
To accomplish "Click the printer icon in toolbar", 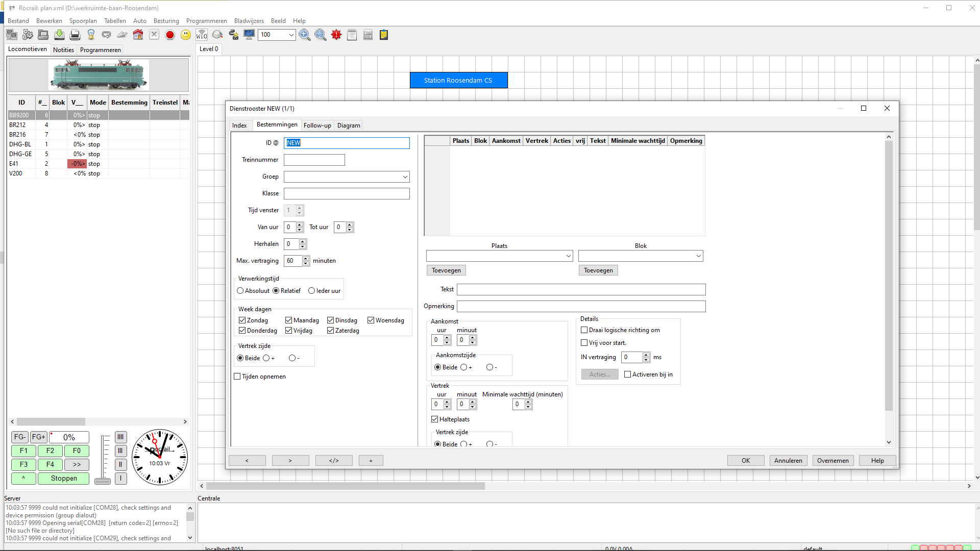I will tap(75, 35).
